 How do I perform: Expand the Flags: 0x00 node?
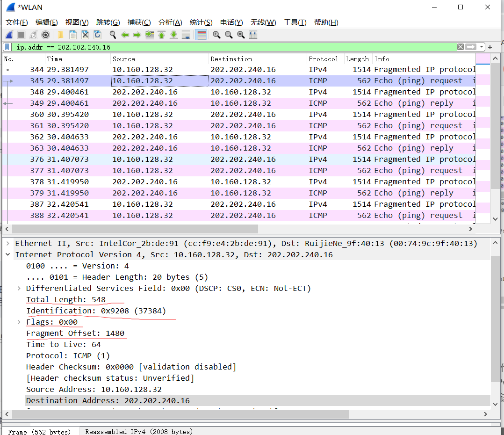pyautogui.click(x=19, y=322)
